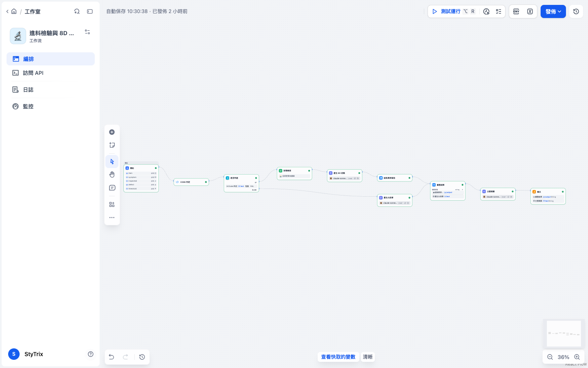588x368 pixels.
Task: Toggle the sidebar collapse panel icon
Action: pyautogui.click(x=90, y=11)
